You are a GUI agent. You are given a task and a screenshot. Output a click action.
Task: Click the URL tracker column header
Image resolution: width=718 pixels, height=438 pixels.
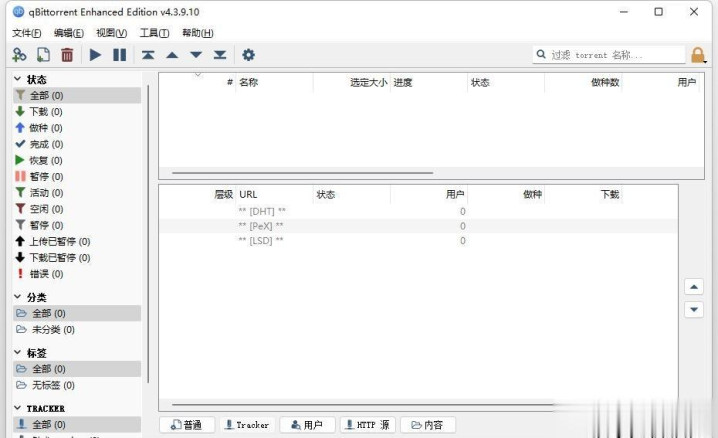[x=274, y=195]
